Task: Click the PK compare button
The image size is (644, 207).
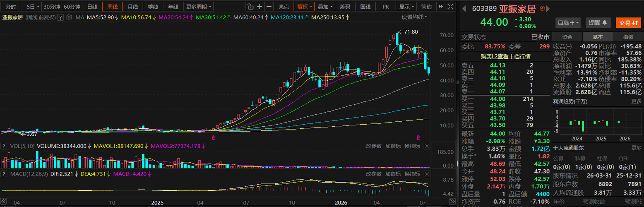Action: point(386,7)
